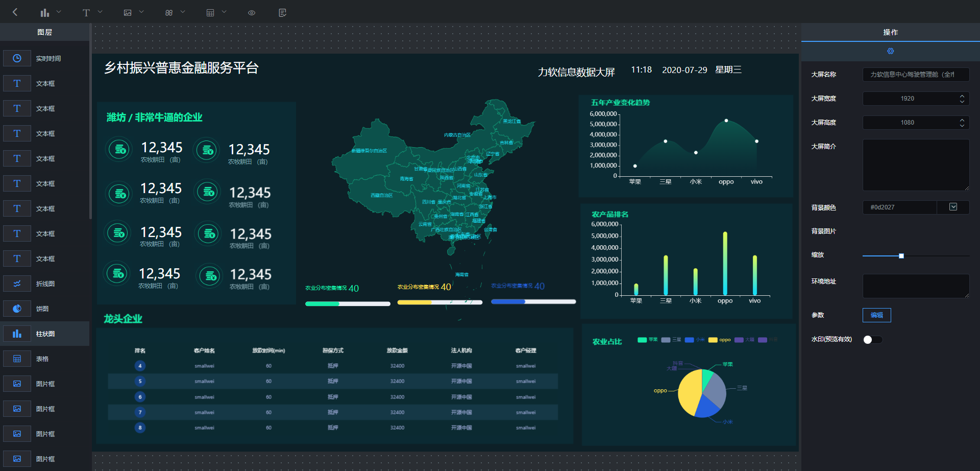This screenshot has width=980, height=471.
Task: Click the back arrow in the top toolbar
Action: click(x=15, y=12)
